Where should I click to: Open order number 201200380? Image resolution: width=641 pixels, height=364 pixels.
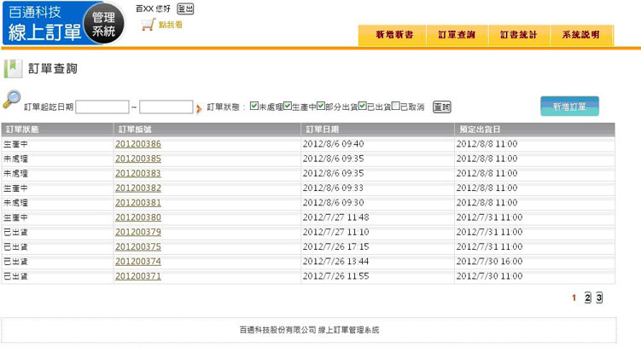tap(138, 217)
